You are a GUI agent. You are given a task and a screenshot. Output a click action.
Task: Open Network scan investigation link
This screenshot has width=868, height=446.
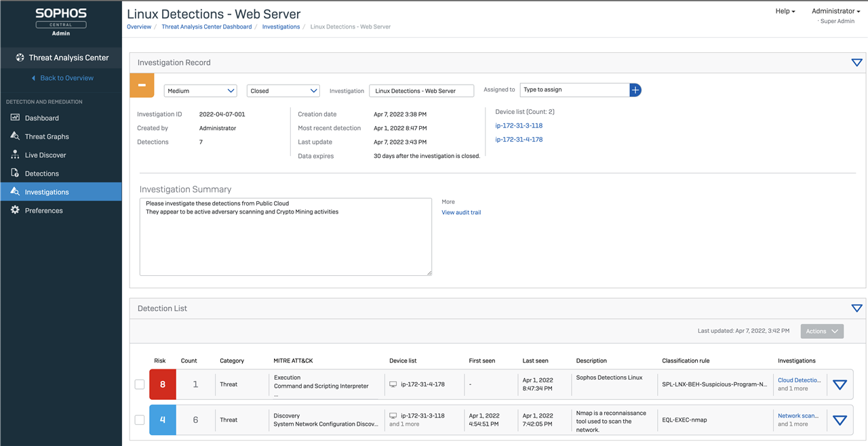[x=798, y=415]
